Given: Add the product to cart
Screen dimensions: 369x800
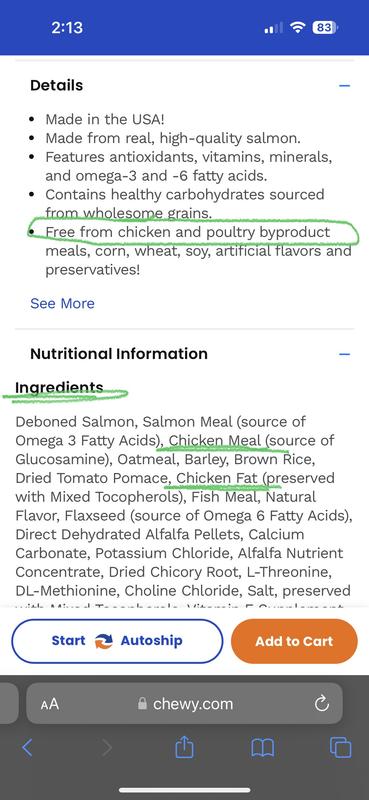Looking at the screenshot, I should pos(294,641).
